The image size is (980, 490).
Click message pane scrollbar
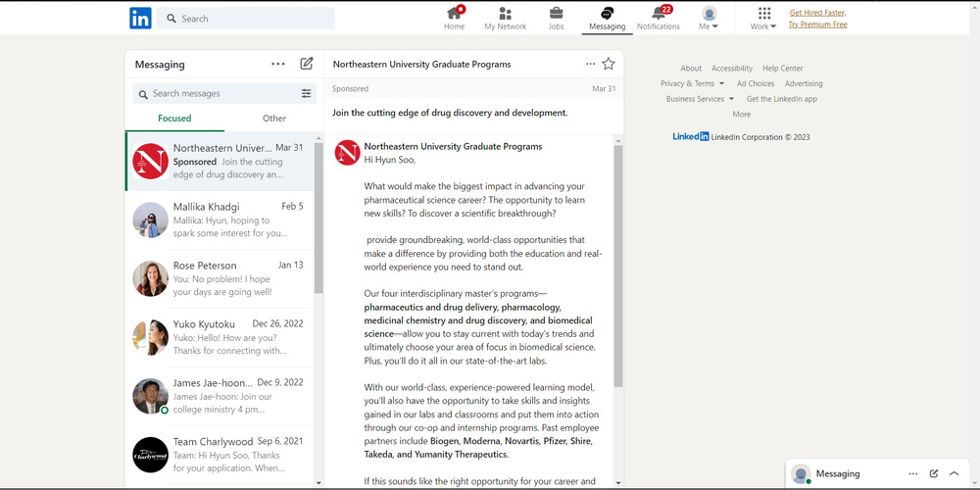[618, 266]
